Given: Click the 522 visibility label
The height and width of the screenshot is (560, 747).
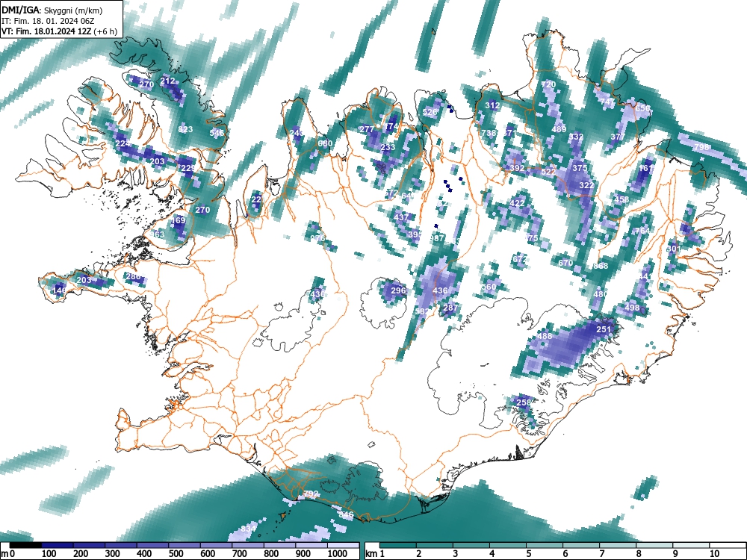Looking at the screenshot, I should [x=549, y=172].
